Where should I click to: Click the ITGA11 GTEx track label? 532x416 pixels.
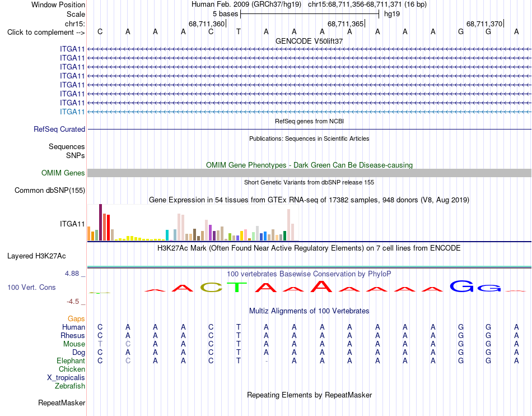[x=72, y=224]
